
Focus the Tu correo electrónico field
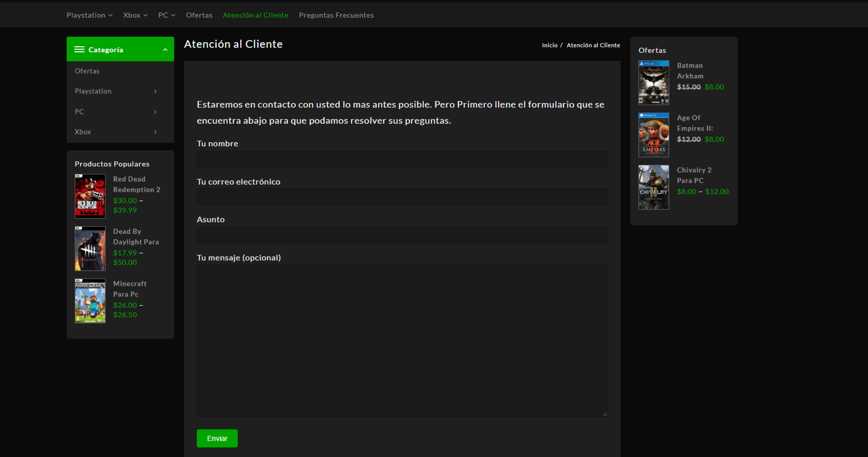(x=402, y=197)
